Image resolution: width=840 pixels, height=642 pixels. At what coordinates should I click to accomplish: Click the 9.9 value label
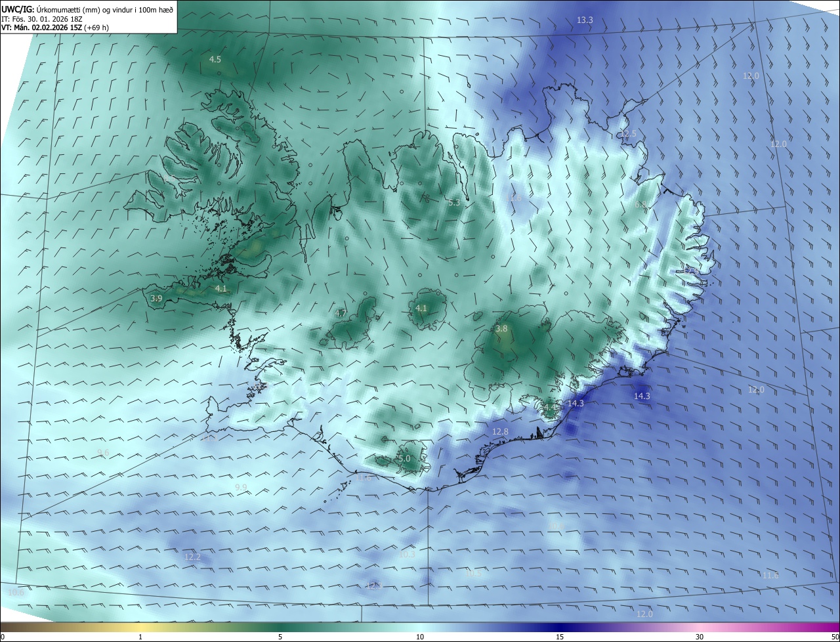(241, 487)
